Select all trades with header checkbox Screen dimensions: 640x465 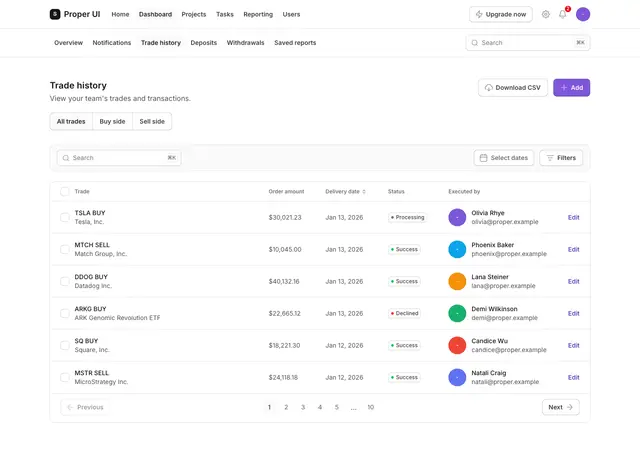point(64,191)
